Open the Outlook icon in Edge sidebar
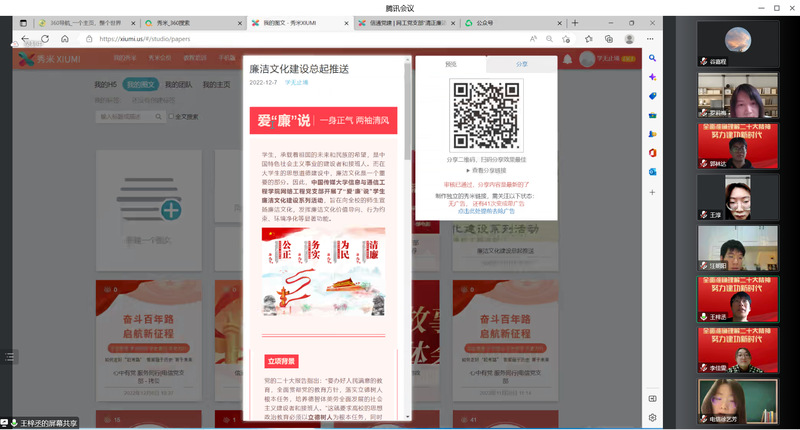This screenshot has height=430, width=800. click(x=652, y=171)
